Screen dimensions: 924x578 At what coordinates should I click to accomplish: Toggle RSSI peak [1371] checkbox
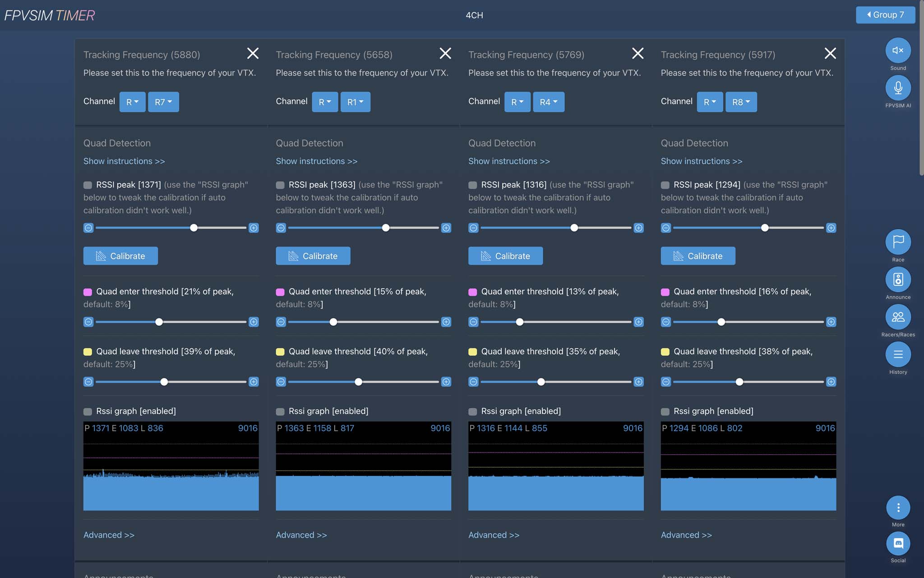click(x=88, y=185)
